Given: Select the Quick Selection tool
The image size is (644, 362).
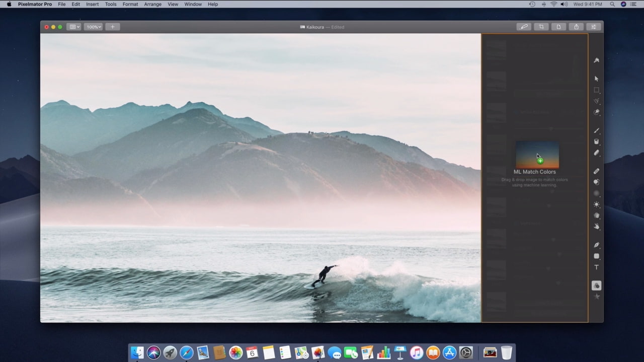Looking at the screenshot, I should point(597,100).
